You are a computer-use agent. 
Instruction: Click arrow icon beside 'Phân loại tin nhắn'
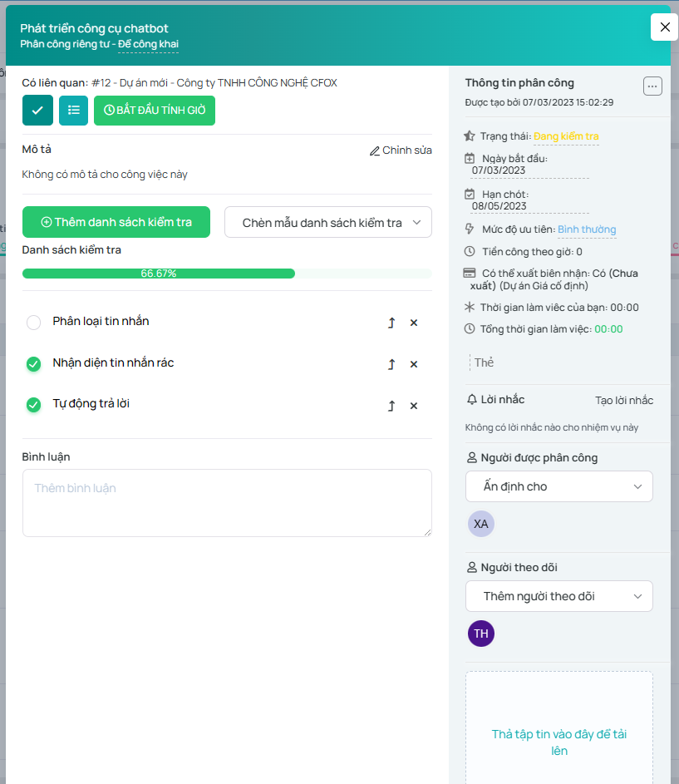coord(391,323)
